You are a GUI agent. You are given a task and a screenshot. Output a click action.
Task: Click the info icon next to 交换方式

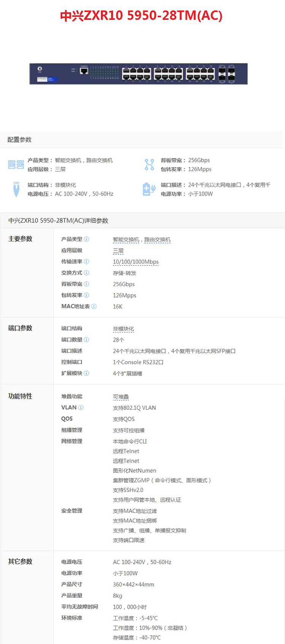(x=87, y=273)
